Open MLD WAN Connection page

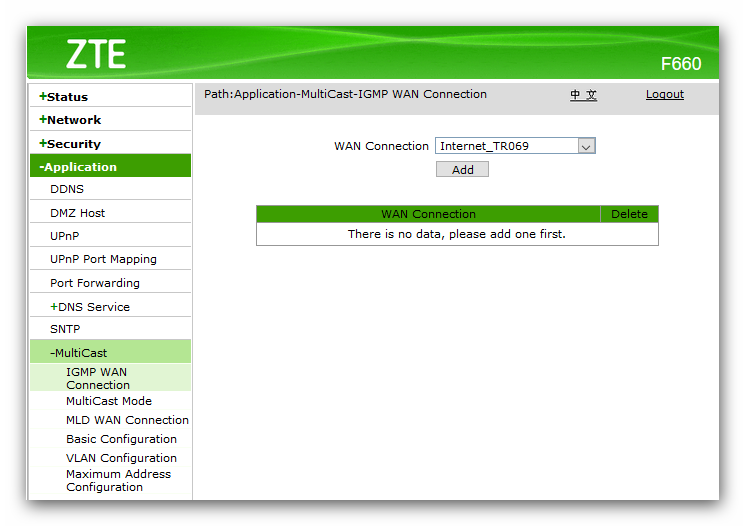click(x=127, y=420)
